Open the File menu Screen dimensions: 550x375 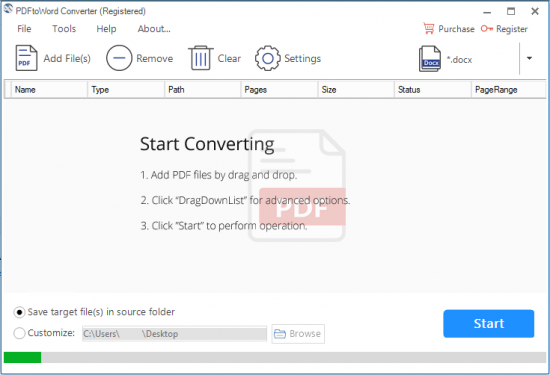coord(24,29)
